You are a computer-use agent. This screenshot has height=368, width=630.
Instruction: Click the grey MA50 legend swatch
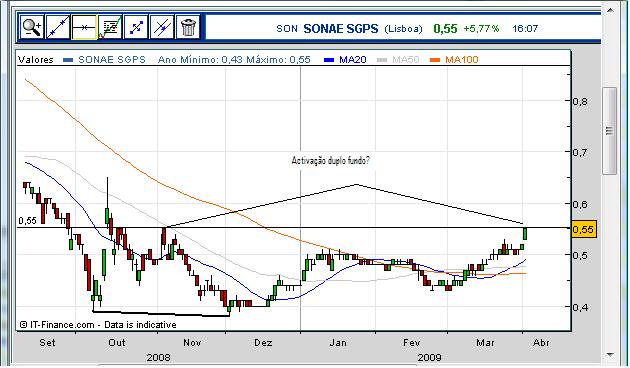[x=382, y=60]
